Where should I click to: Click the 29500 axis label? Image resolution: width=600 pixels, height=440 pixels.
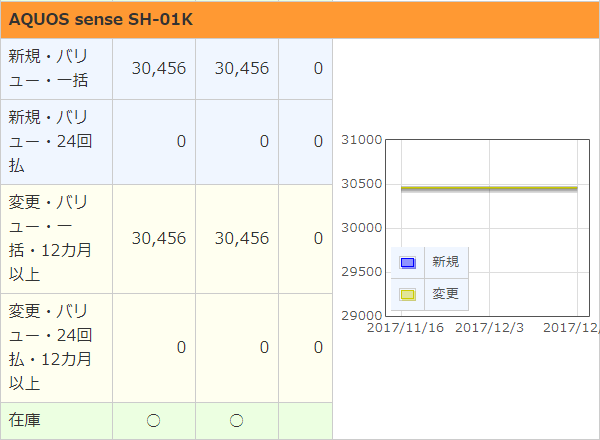(362, 272)
